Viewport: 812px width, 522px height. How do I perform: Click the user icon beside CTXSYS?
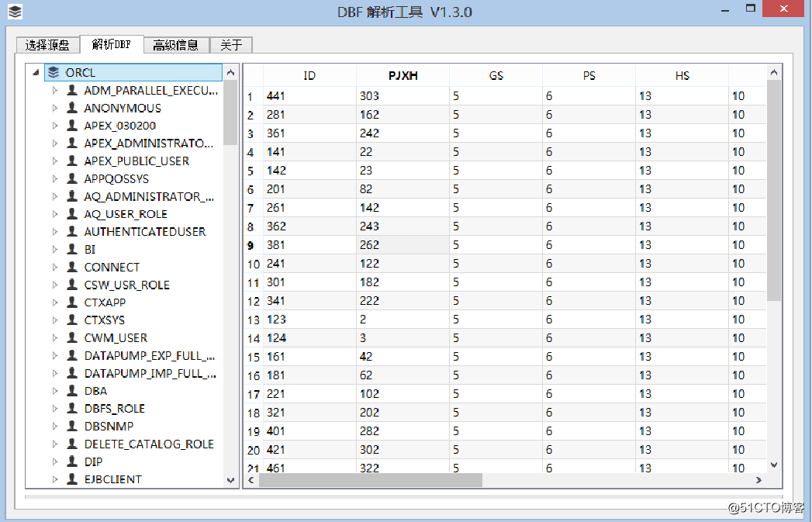[x=72, y=320]
